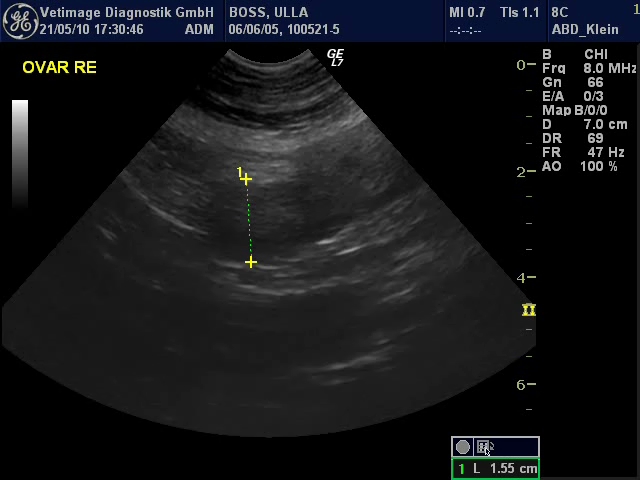
Task: Click the FR 47 Hz frame rate parameter
Action: 583,152
